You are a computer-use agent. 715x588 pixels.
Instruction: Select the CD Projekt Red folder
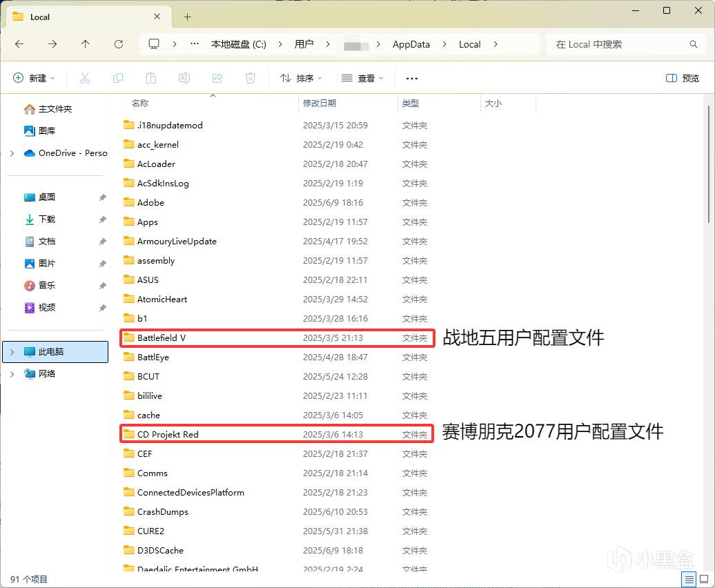coord(277,434)
